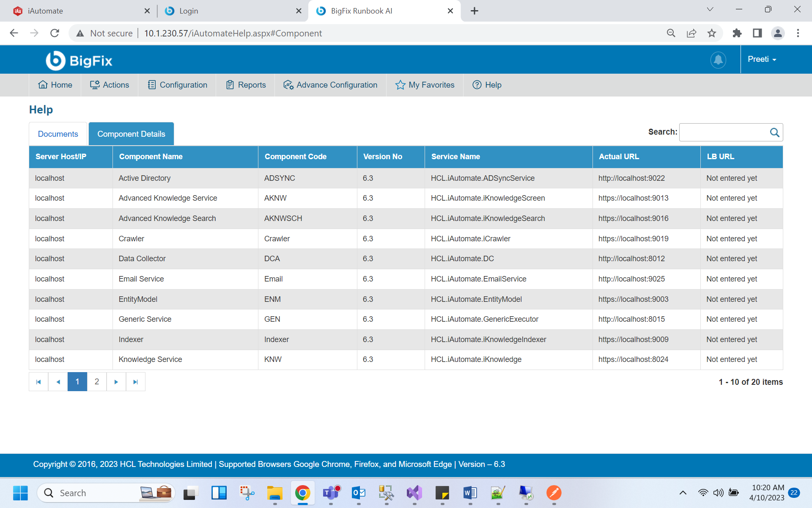Image resolution: width=812 pixels, height=508 pixels.
Task: Jump to first page arrow
Action: point(38,382)
